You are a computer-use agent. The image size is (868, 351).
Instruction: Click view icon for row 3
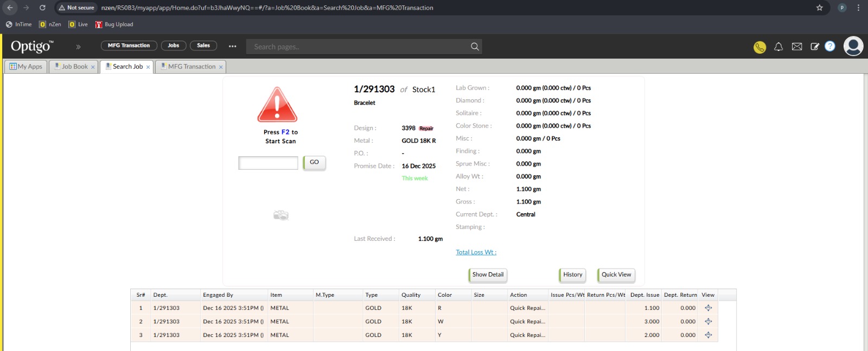[x=708, y=335]
